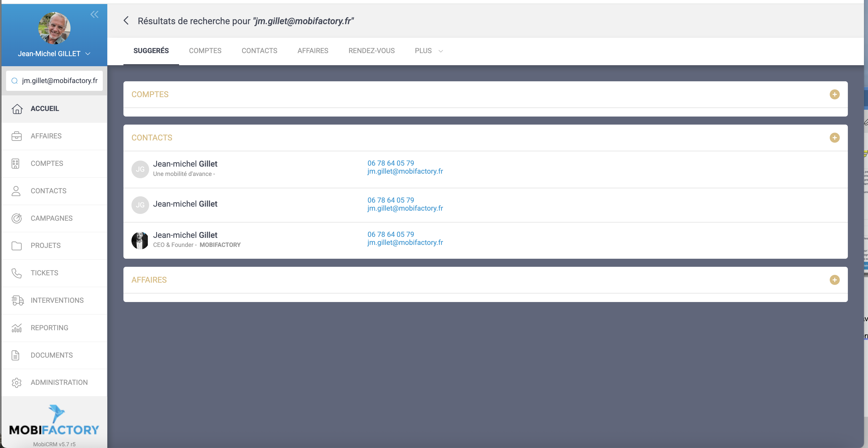
Task: Collapse sidebar with double chevron
Action: [94, 14]
